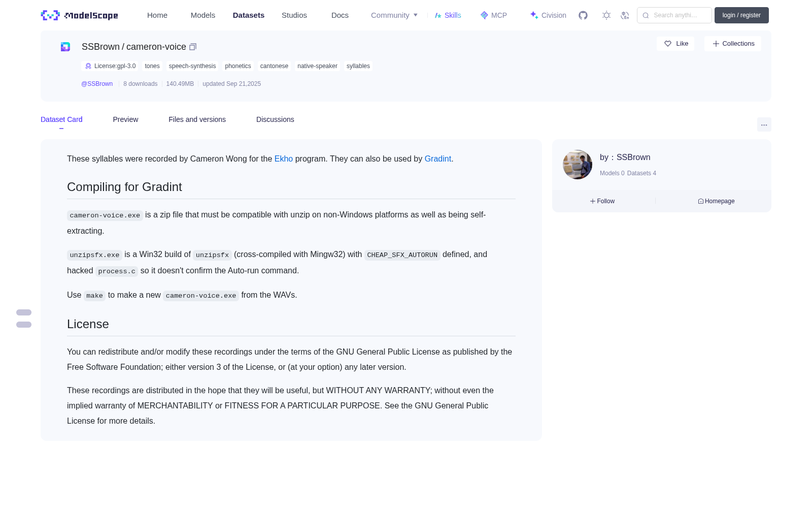Click the by: SSBrown author name
The width and height of the screenshot is (812, 508).
[633, 157]
